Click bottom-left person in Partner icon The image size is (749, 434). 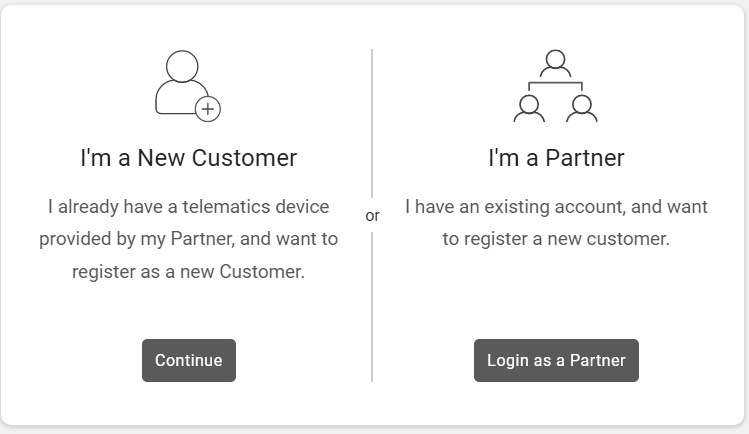pyautogui.click(x=529, y=108)
